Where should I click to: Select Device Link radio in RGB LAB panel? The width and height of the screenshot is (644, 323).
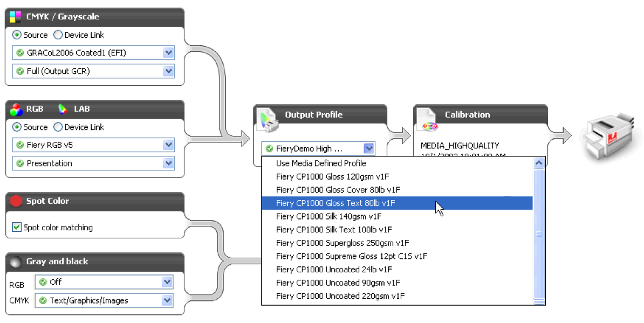pos(58,127)
